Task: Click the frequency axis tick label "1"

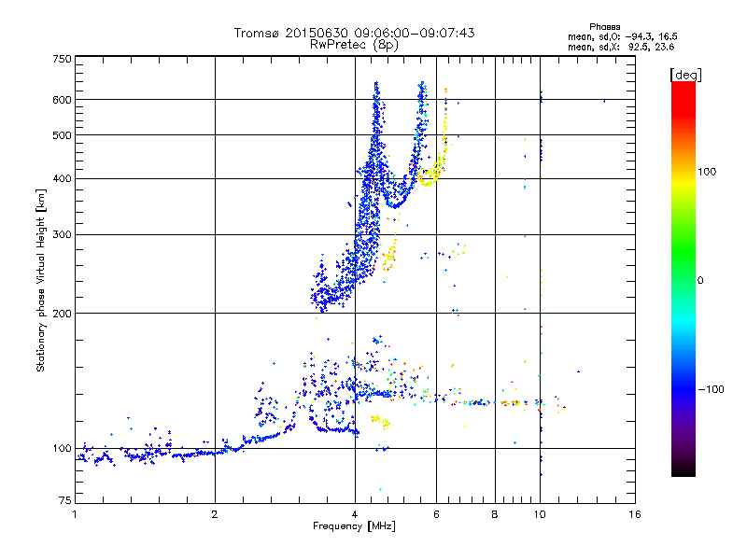Action: (75, 515)
